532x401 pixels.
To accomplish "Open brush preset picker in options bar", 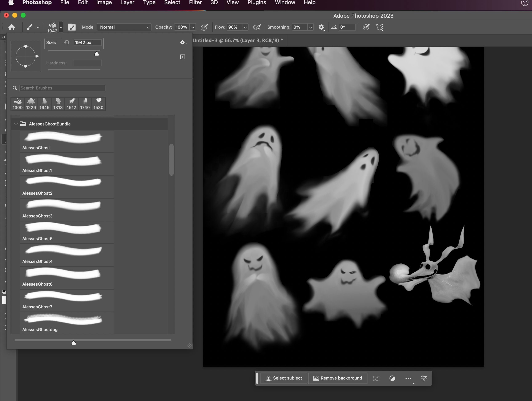I will point(61,27).
